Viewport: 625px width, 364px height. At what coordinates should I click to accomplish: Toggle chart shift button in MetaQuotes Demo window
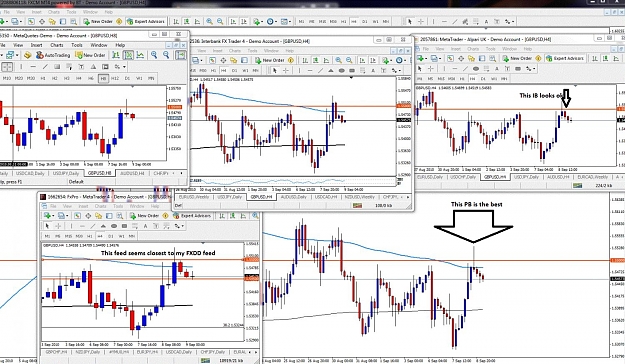point(181,55)
